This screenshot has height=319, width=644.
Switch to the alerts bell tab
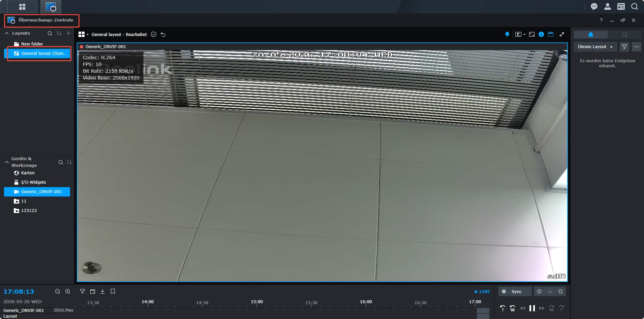(x=590, y=35)
